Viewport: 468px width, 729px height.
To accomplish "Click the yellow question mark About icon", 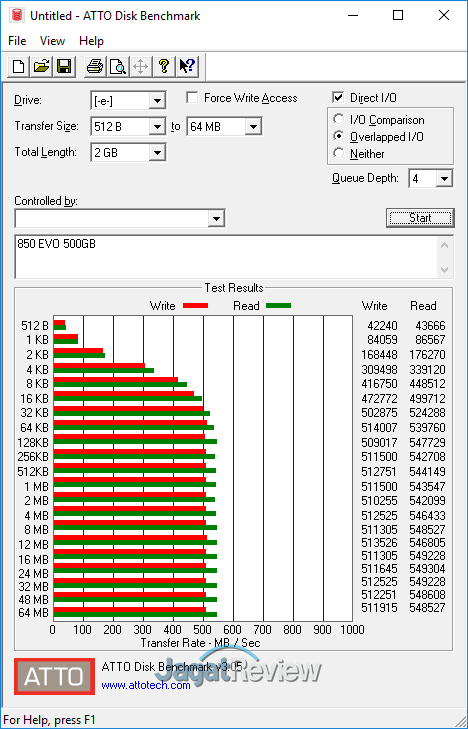I will point(163,66).
